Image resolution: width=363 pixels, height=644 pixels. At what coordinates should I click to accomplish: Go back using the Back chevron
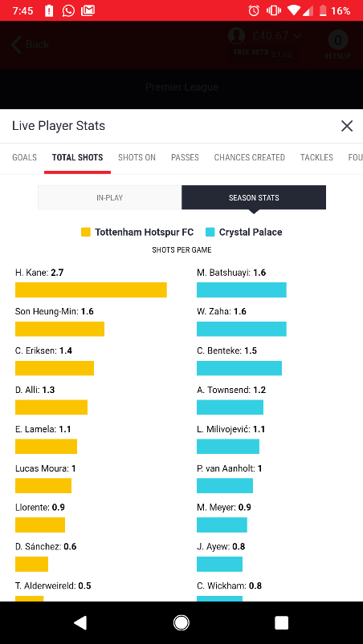[x=30, y=44]
